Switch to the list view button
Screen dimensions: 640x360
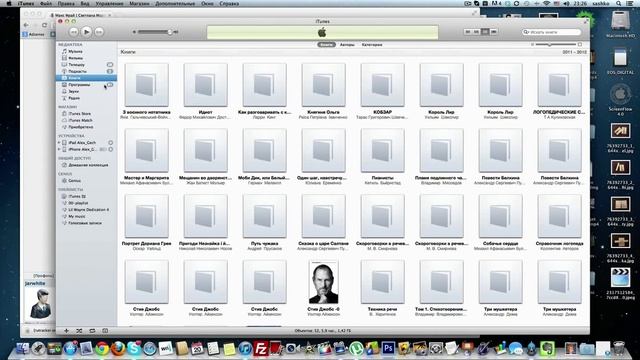(x=468, y=31)
